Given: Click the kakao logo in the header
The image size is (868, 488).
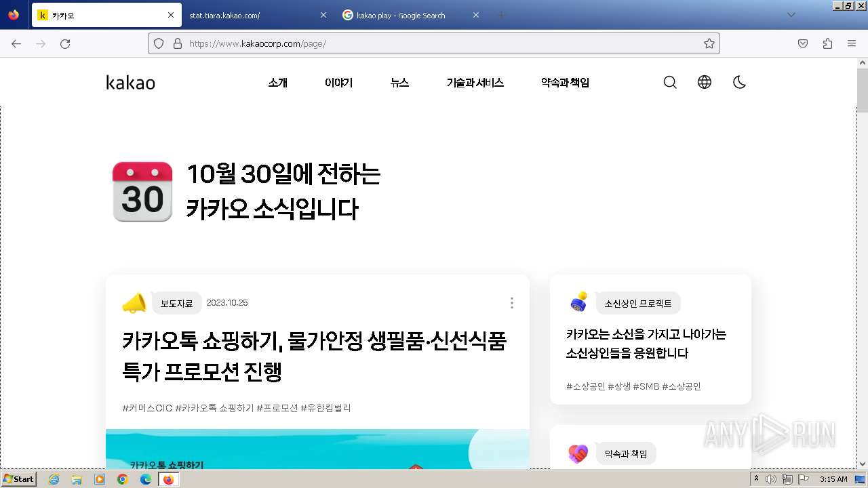Looking at the screenshot, I should 131,83.
